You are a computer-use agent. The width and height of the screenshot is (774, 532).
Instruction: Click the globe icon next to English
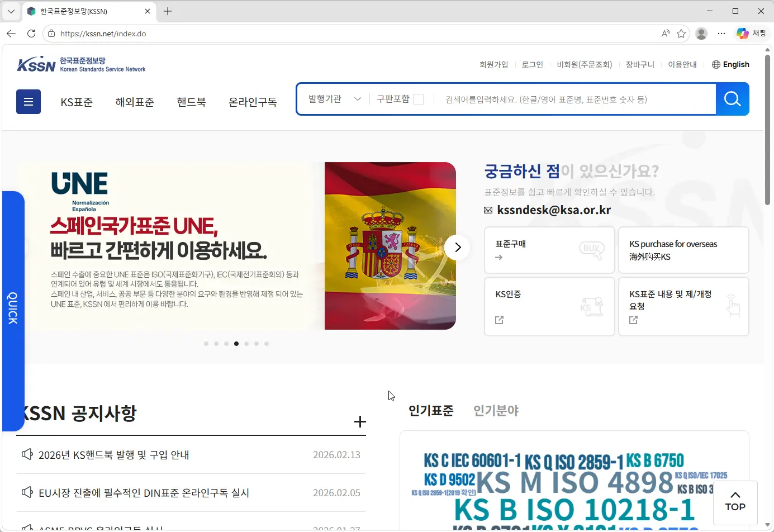pyautogui.click(x=716, y=64)
